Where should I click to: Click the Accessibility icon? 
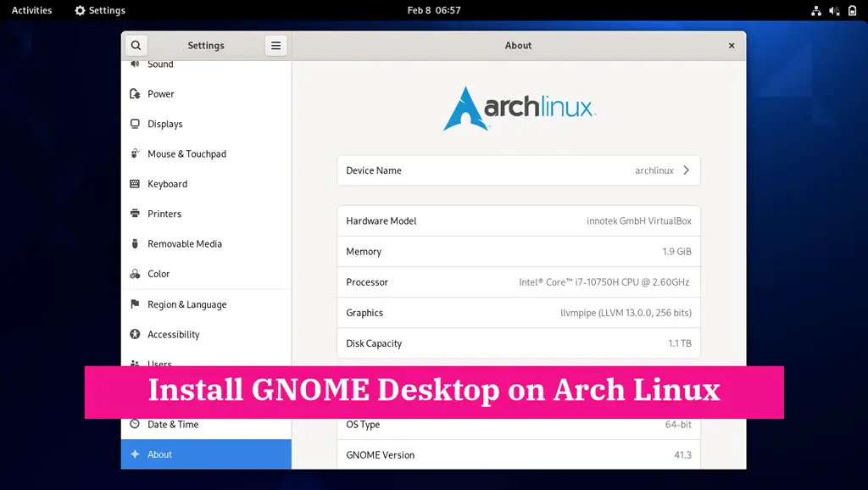136,334
